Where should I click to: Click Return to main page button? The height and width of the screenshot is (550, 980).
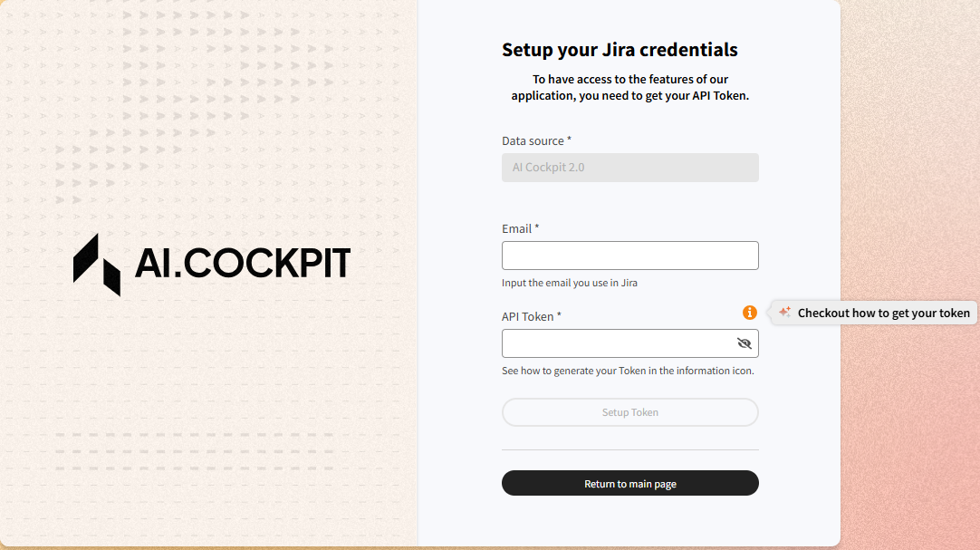click(629, 484)
